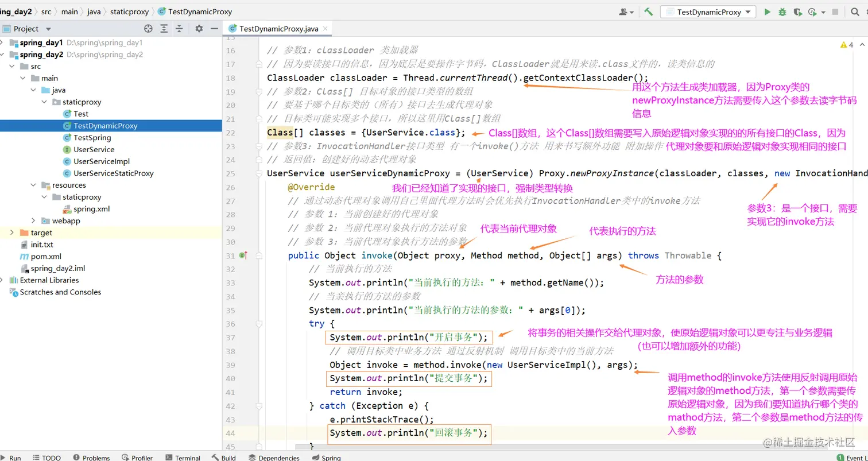Click TestDynamicProxy in the breadcrumb path
This screenshot has height=461, width=868.
[x=195, y=11]
